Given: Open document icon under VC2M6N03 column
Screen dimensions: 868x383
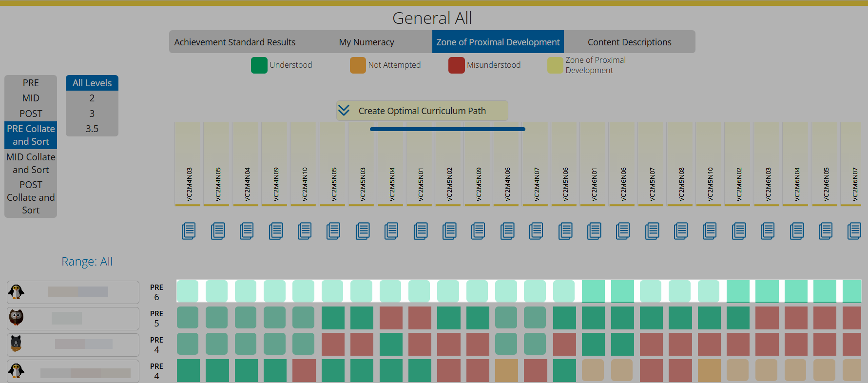Looking at the screenshot, I should pos(768,230).
